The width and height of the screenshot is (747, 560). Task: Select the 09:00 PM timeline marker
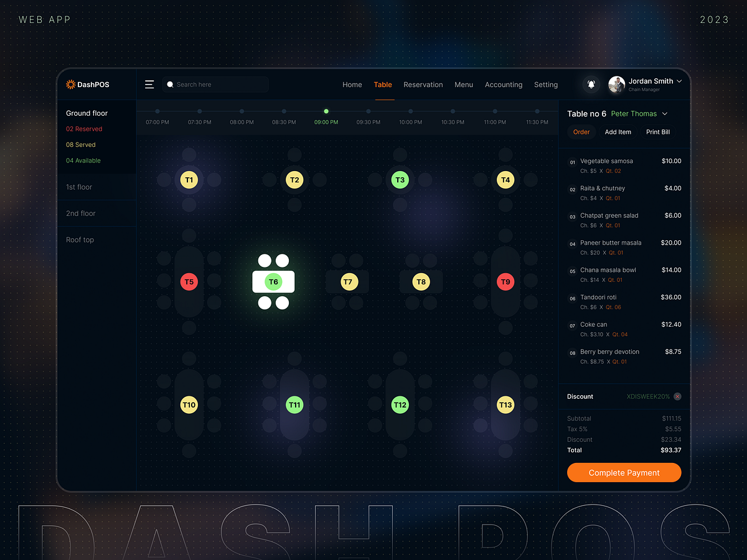pos(326,112)
